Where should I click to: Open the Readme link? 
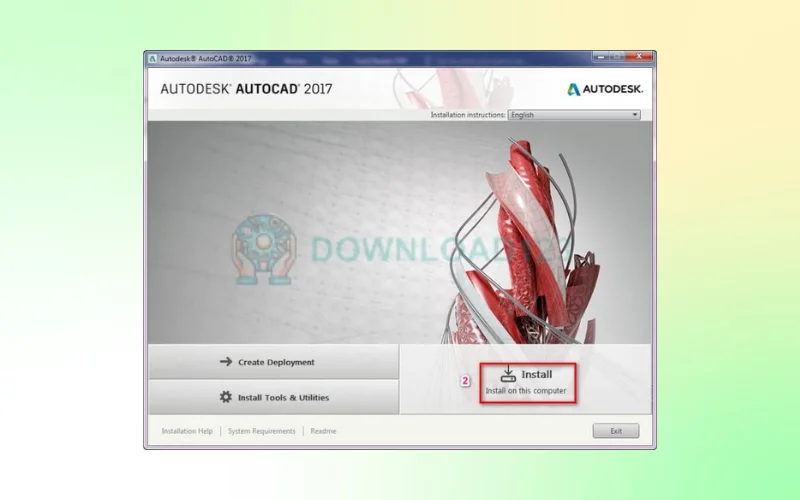(x=323, y=431)
